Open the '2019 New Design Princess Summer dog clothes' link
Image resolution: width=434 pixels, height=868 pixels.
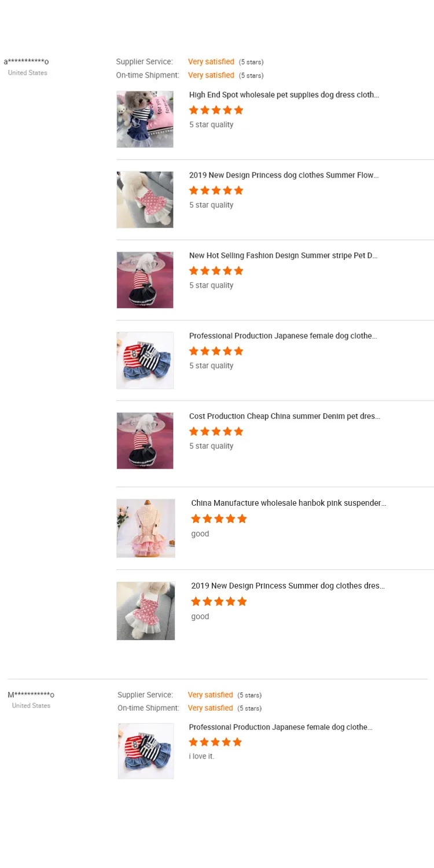(288, 586)
